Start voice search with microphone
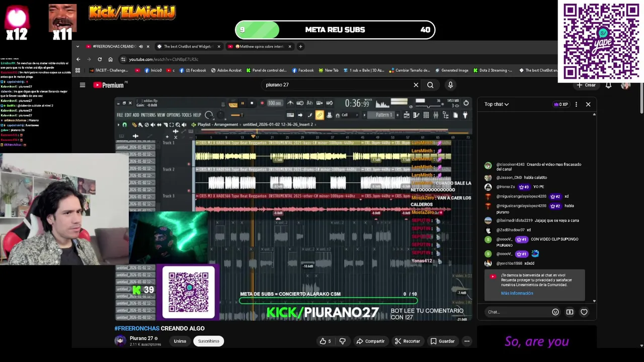The image size is (644, 362). coord(450,85)
